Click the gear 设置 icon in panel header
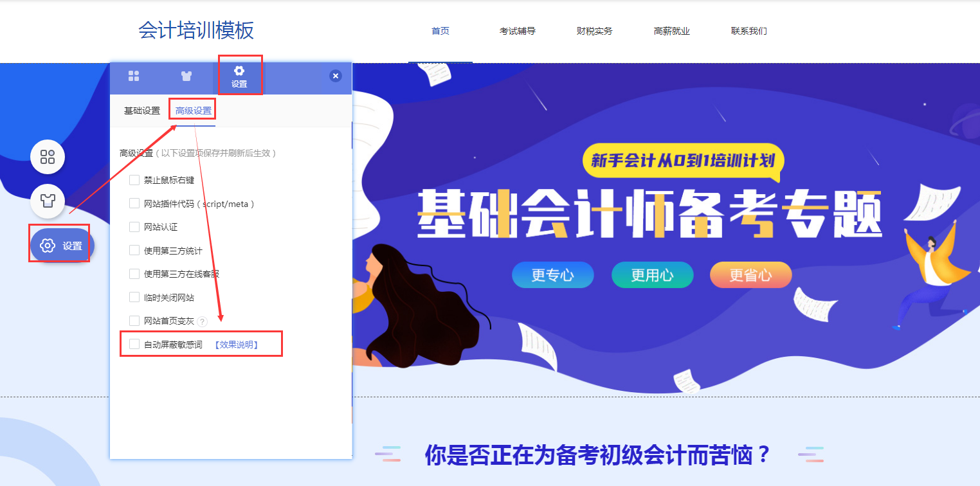Viewport: 980px width, 486px height. pos(239,76)
